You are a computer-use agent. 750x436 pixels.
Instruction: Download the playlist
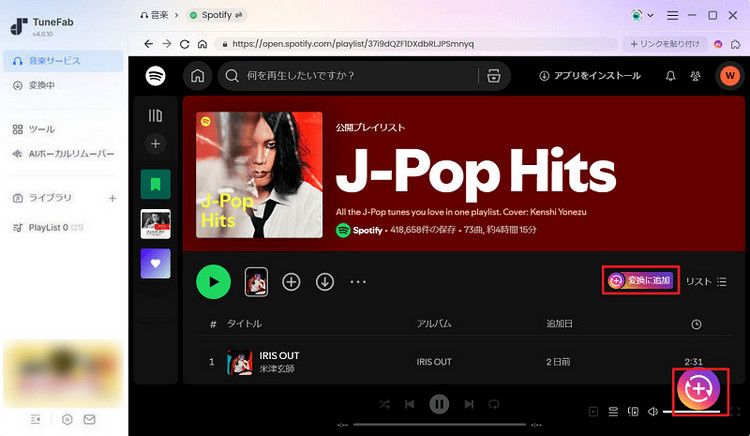(x=325, y=282)
